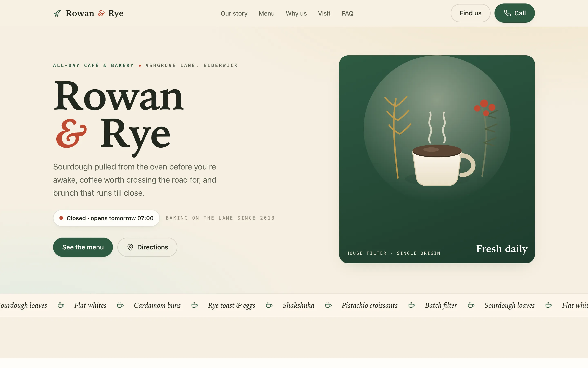Screen dimensions: 588x368
Task: Click the cup icon after Shakshuka
Action: coord(328,305)
